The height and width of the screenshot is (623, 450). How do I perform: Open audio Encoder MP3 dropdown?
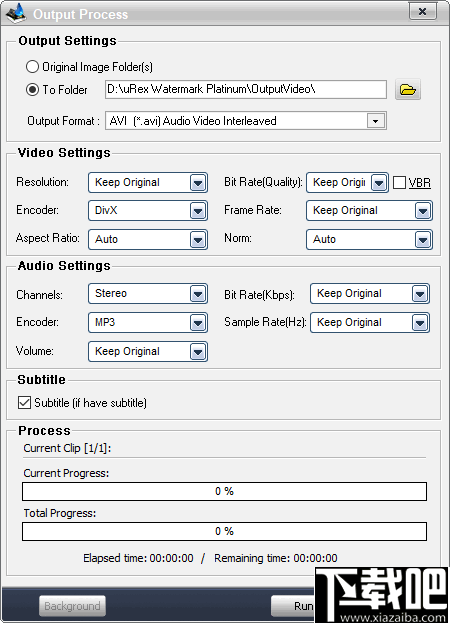tap(198, 323)
